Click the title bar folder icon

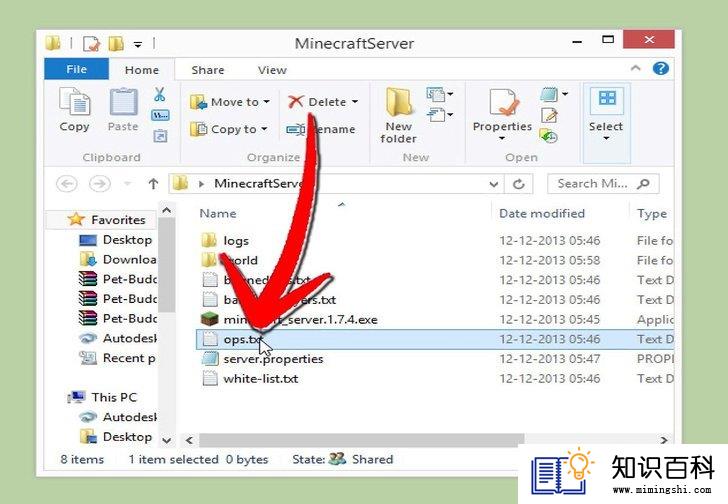point(53,43)
